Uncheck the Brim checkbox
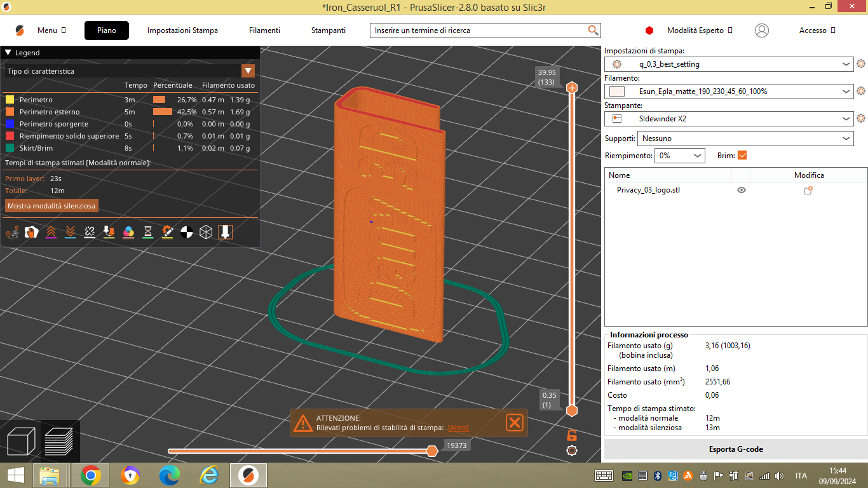This screenshot has width=868, height=488. 742,155
